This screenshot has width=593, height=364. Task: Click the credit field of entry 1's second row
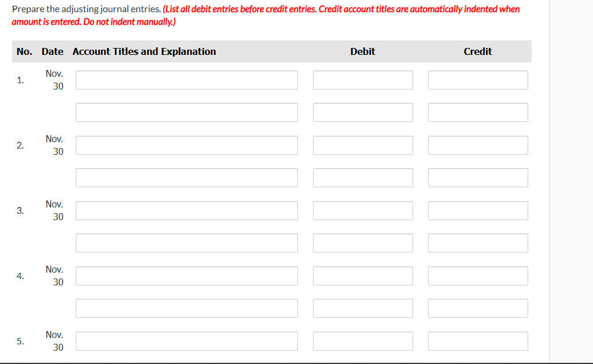point(477,112)
